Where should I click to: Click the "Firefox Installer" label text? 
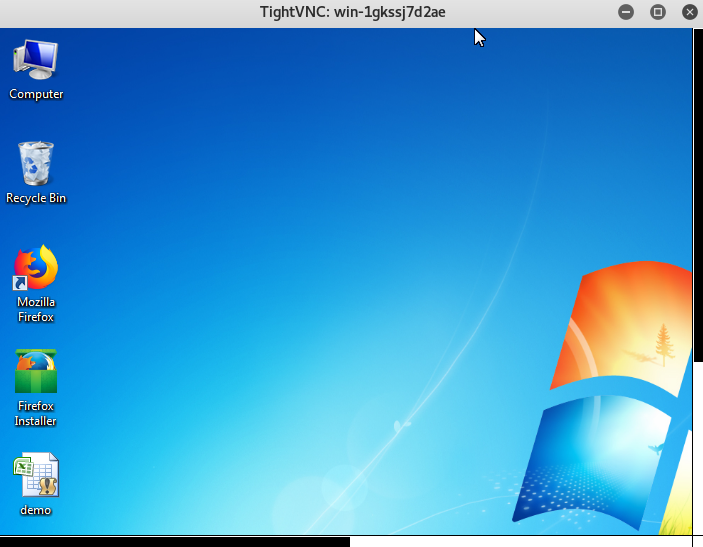tap(36, 413)
